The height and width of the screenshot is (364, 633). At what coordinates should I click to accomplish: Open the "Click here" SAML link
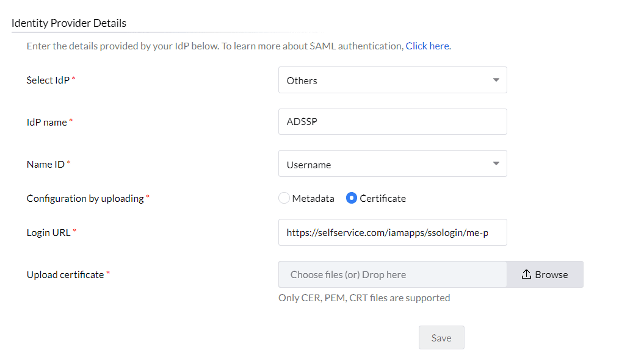427,46
